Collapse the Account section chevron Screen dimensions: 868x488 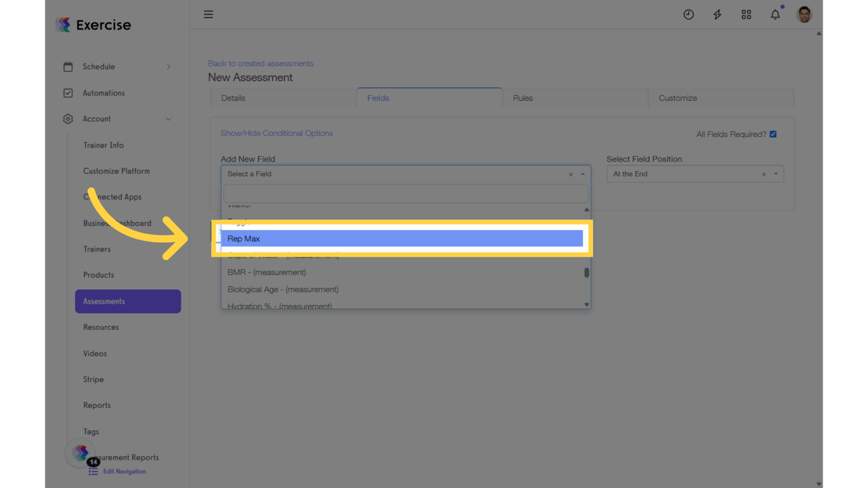point(168,119)
